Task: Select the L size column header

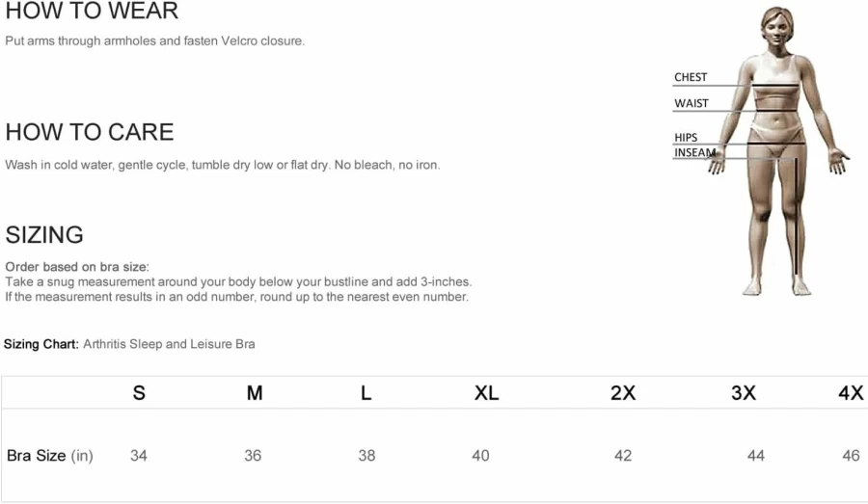Action: (366, 393)
